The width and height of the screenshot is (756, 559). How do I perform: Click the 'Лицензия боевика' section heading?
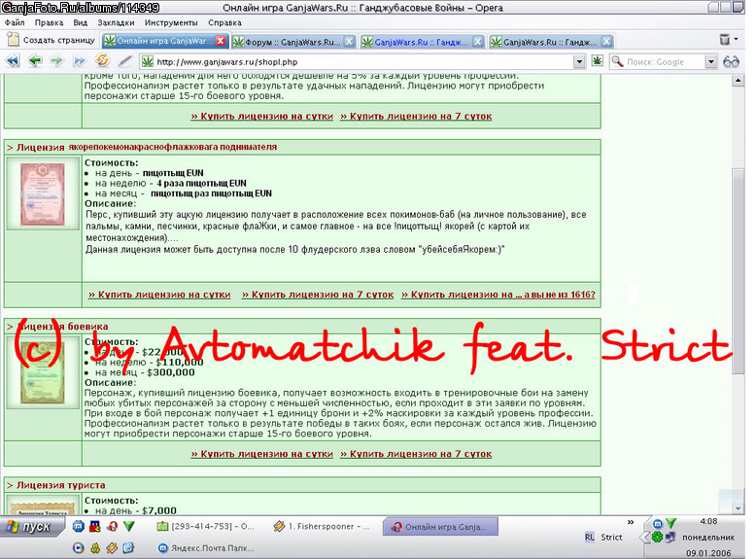pyautogui.click(x=63, y=327)
